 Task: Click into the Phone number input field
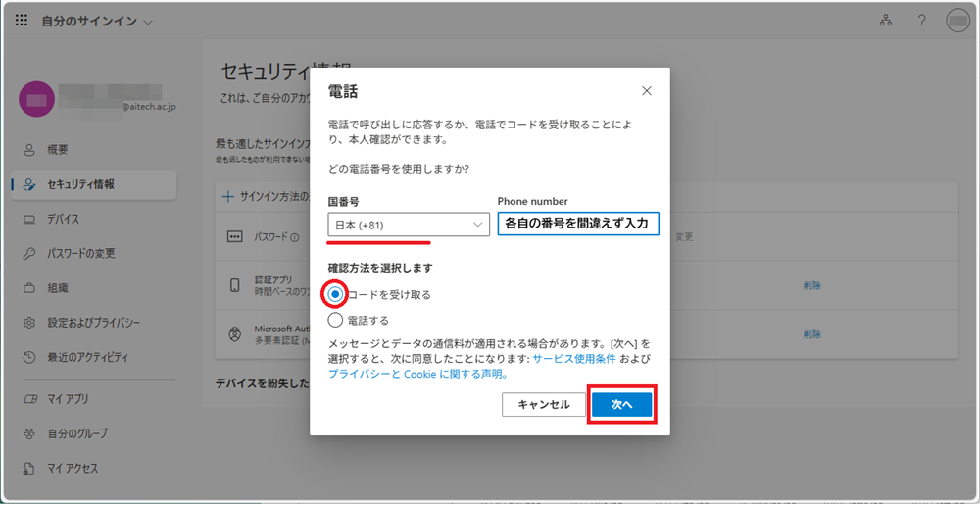(x=578, y=225)
